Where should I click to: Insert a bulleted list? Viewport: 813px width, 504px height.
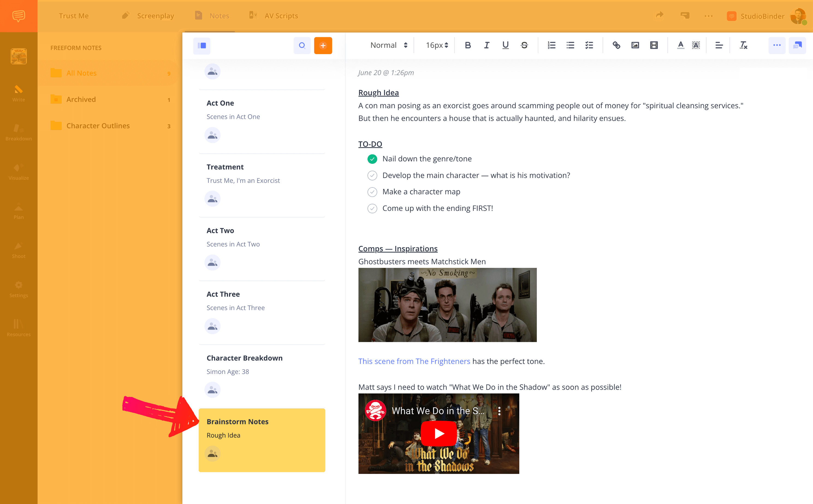[570, 45]
